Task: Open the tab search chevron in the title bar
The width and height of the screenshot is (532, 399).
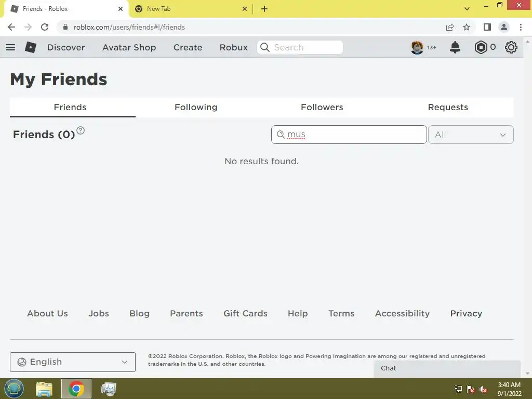Action: (x=467, y=9)
